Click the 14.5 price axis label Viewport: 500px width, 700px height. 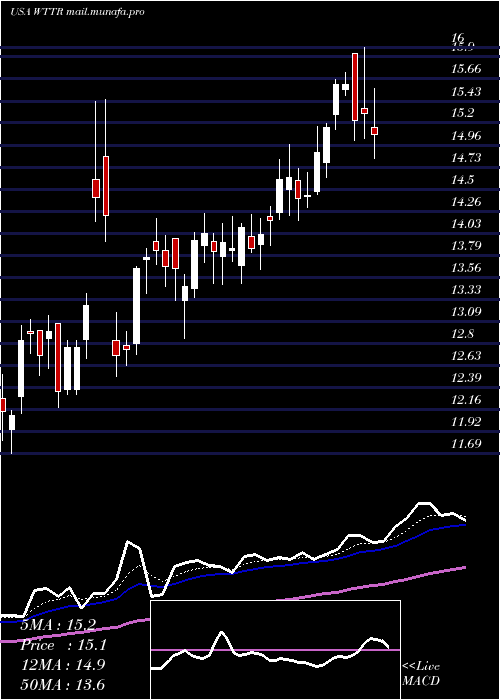pyautogui.click(x=462, y=179)
